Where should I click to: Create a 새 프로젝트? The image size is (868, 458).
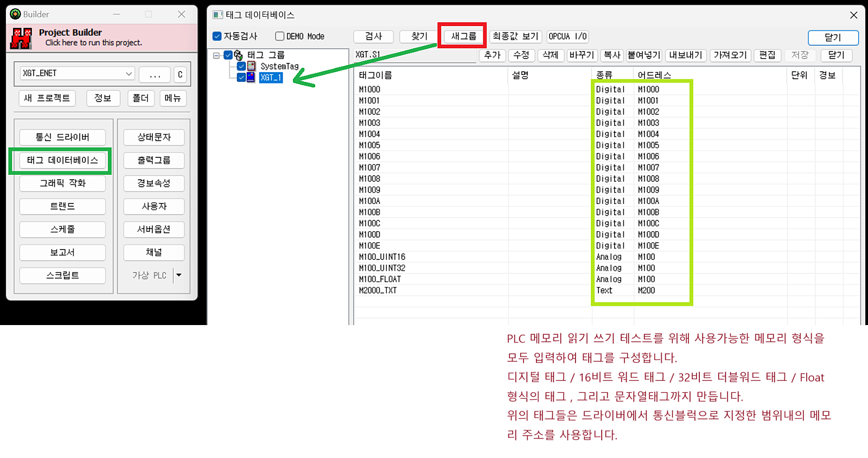point(47,98)
